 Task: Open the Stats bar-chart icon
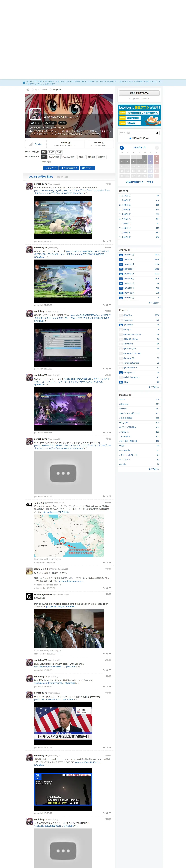31,144
